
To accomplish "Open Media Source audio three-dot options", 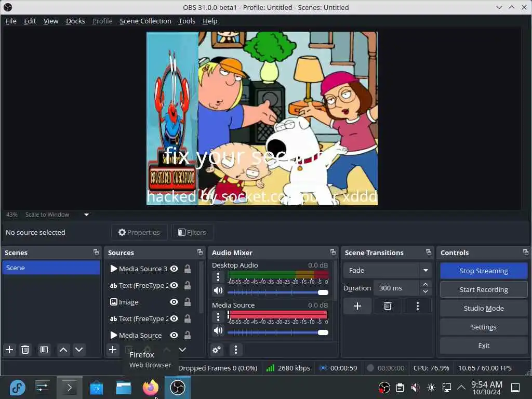I will [x=218, y=317].
